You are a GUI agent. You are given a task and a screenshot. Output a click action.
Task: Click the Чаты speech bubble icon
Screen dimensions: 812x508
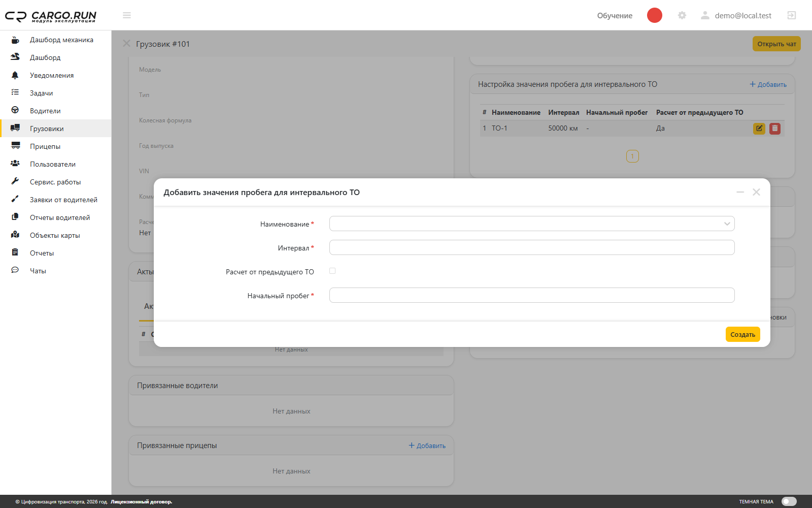point(15,270)
